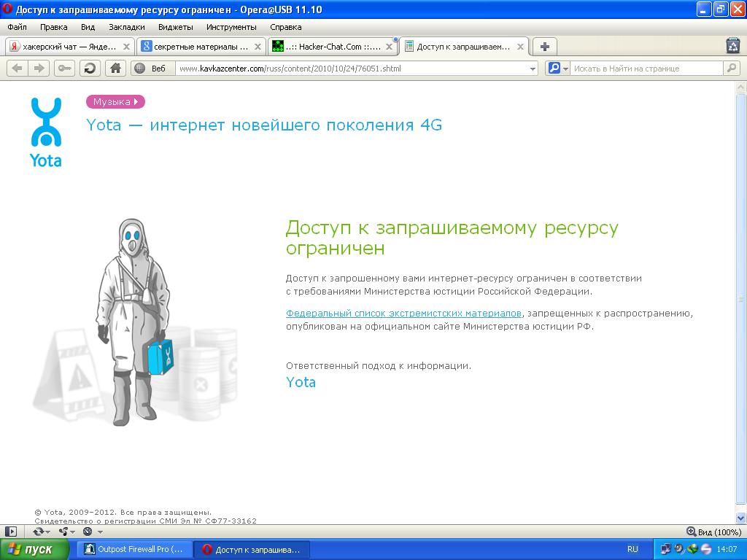Click the hazmat suit figure image
The height and width of the screenshot is (560, 747).
click(x=136, y=322)
